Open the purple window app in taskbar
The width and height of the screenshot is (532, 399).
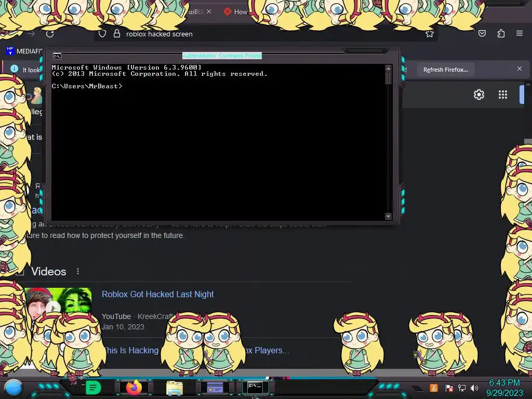pyautogui.click(x=215, y=388)
